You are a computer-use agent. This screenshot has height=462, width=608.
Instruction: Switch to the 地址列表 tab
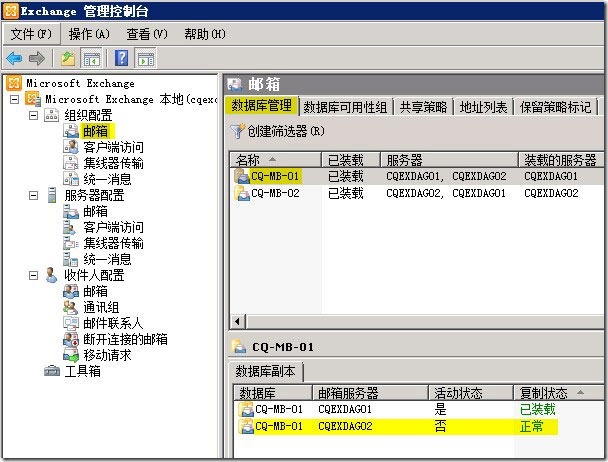483,107
